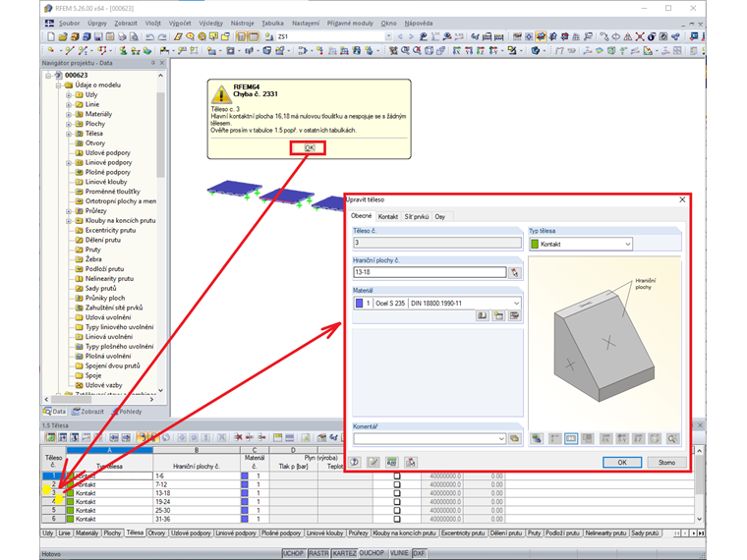
Task: Click OK in the RFEM64 error message
Action: pyautogui.click(x=309, y=148)
